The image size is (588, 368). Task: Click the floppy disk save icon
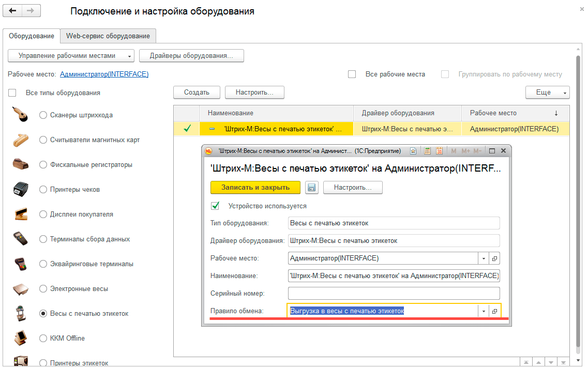click(311, 188)
